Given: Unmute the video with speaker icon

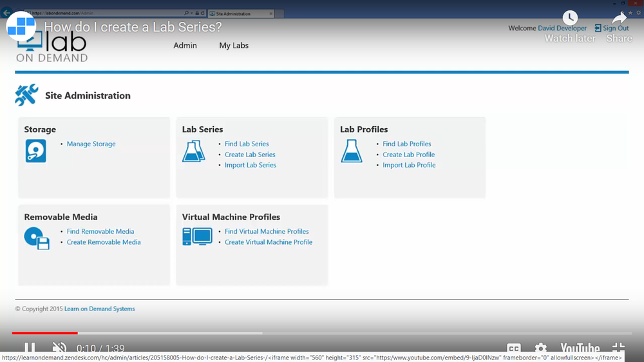Looking at the screenshot, I should (59, 348).
